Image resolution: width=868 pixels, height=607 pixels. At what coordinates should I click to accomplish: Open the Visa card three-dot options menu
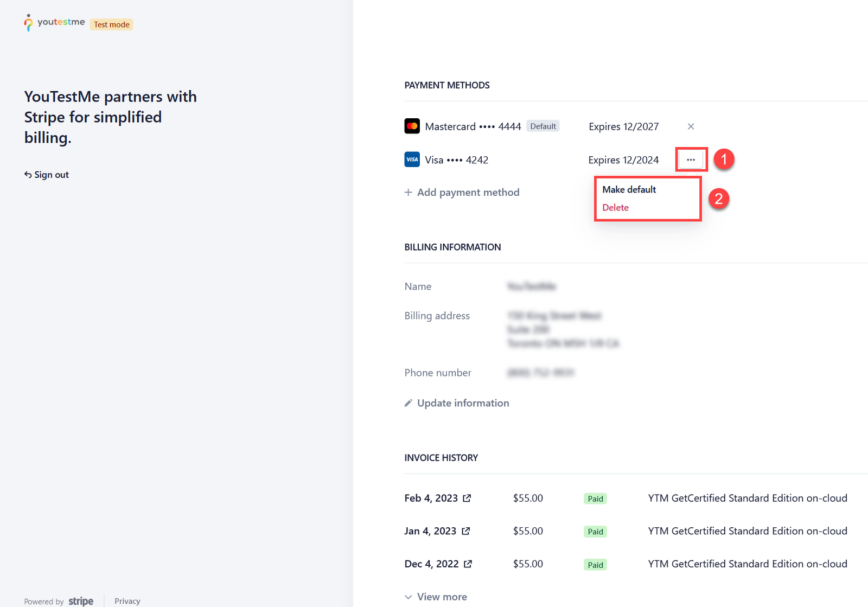click(691, 159)
